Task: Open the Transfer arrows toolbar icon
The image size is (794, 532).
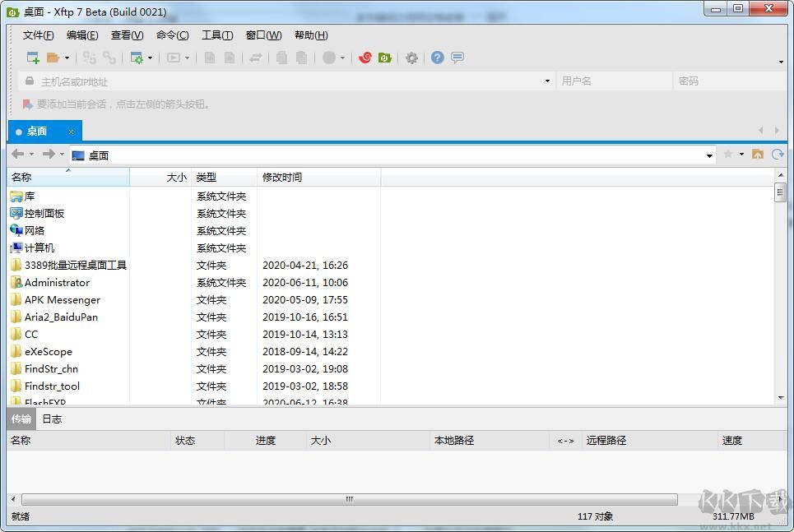Action: click(256, 58)
